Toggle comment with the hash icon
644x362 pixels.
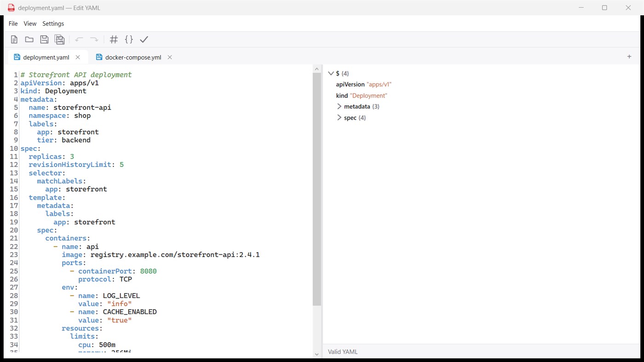[114, 40]
